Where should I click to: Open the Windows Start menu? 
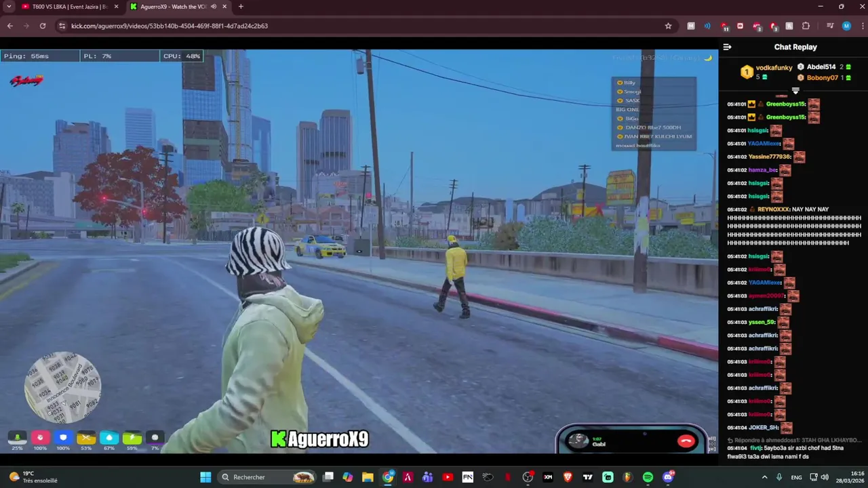(x=205, y=477)
